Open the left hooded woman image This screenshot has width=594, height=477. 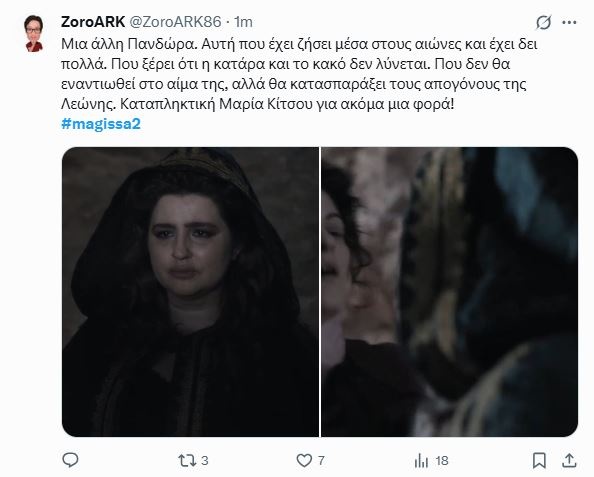click(x=190, y=292)
